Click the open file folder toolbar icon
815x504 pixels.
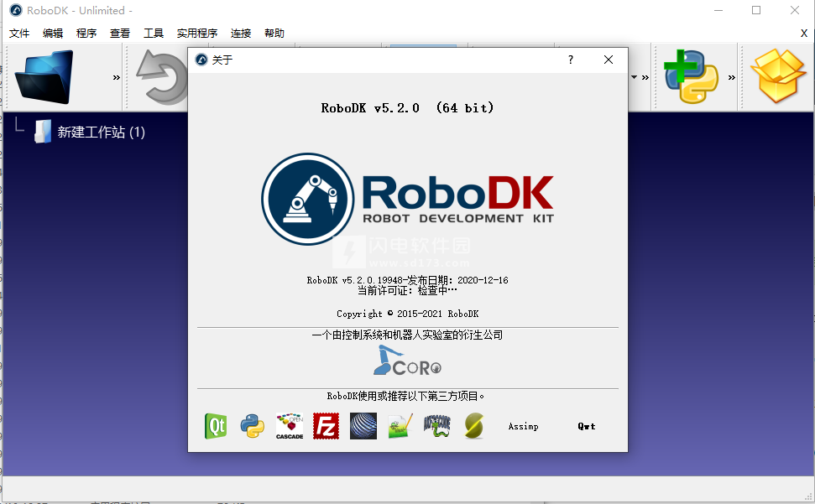click(44, 77)
